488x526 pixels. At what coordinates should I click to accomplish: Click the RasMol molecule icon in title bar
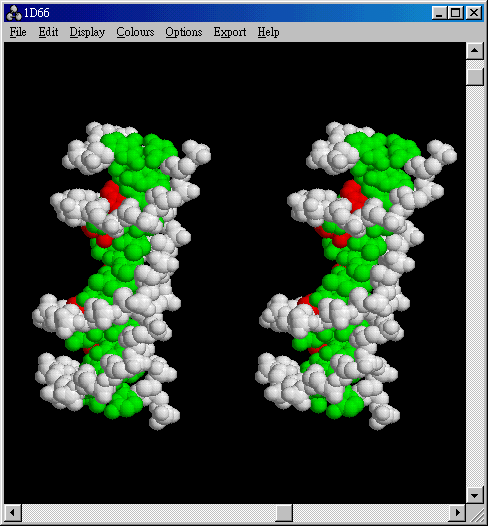click(14, 13)
